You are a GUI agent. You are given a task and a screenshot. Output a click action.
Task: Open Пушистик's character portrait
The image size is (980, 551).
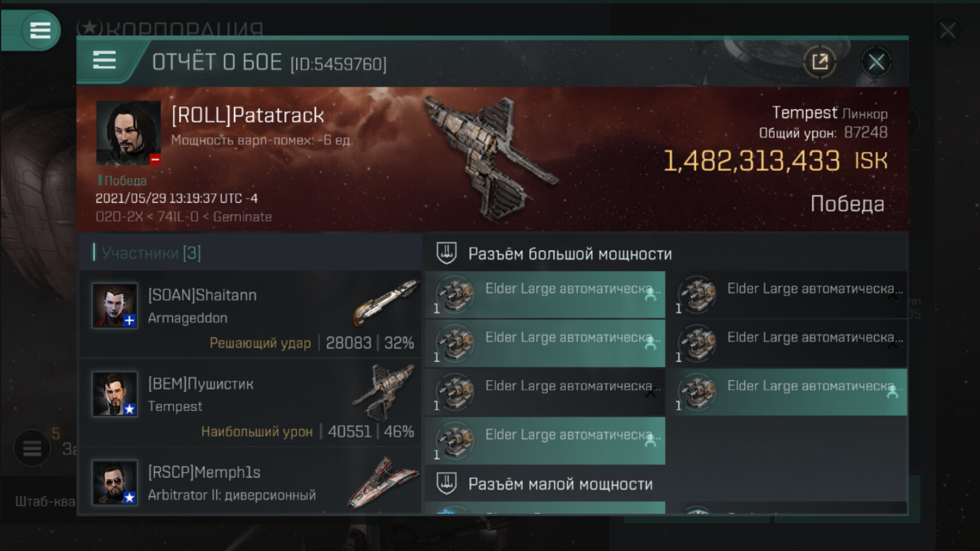[x=115, y=394]
